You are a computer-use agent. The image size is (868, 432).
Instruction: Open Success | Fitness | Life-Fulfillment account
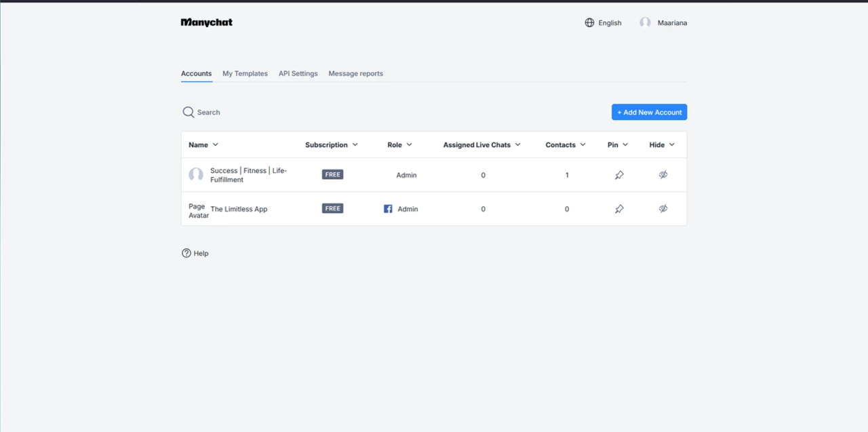[x=249, y=175]
